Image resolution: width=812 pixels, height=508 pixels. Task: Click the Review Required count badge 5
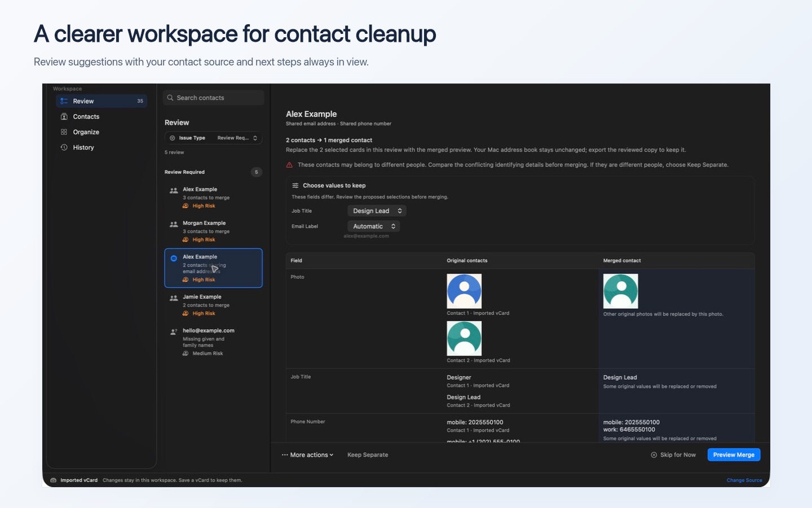[256, 172]
